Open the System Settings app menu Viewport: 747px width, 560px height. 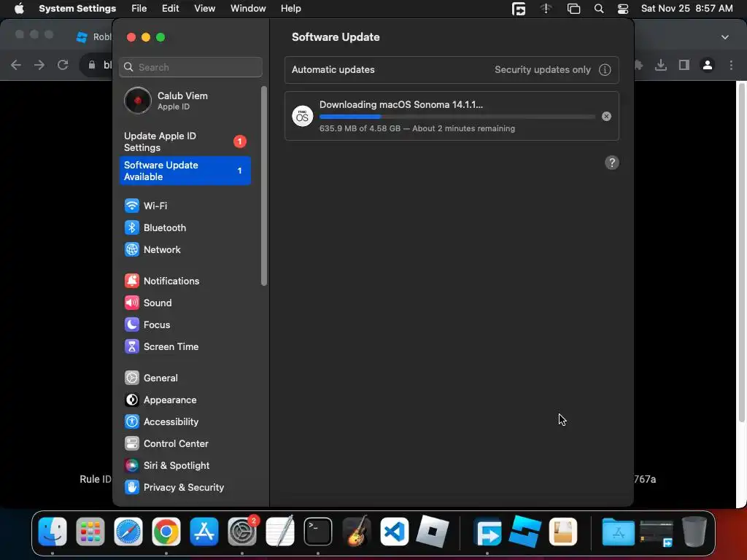pos(77,9)
